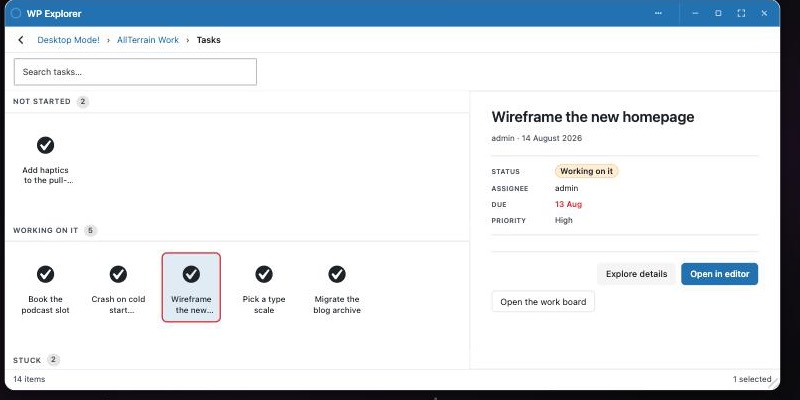Click the '1 selected' status bar text
The image size is (800, 400).
click(x=752, y=379)
